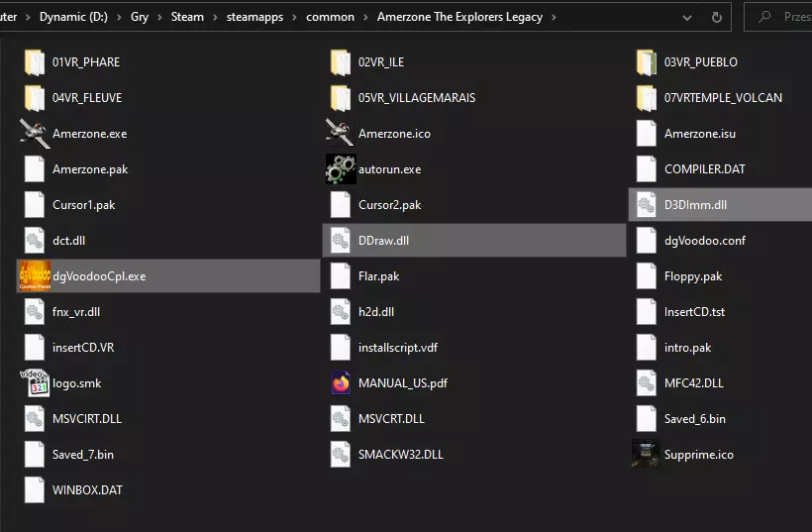Image resolution: width=812 pixels, height=532 pixels.
Task: Click the autorun.exe gears icon
Action: [x=341, y=168]
